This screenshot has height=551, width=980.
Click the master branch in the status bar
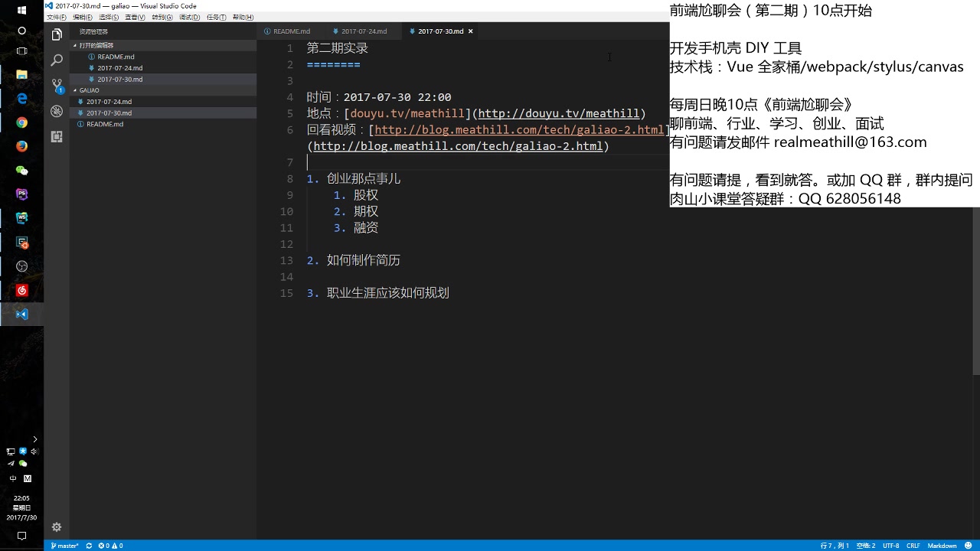(x=64, y=546)
